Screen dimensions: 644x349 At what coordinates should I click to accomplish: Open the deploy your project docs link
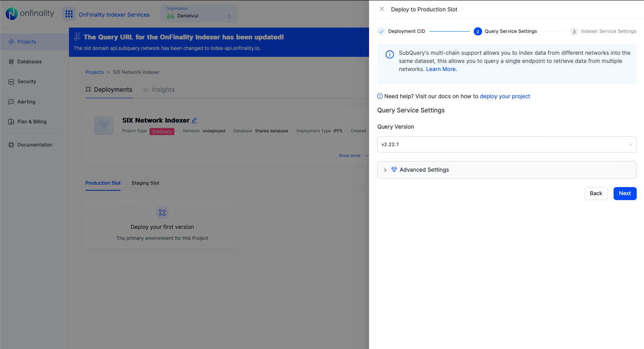[504, 97]
